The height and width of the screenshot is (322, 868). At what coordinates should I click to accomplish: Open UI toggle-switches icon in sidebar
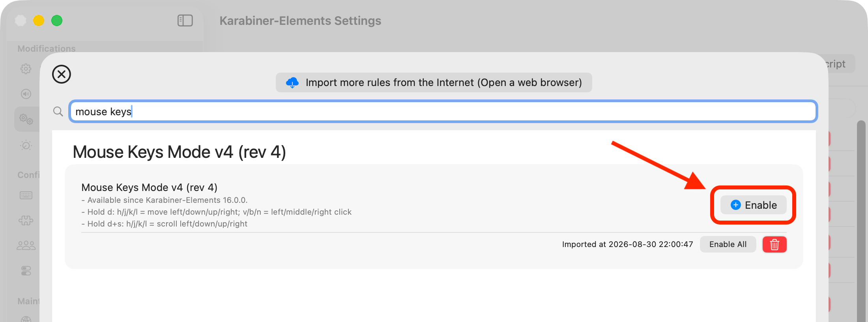(26, 271)
